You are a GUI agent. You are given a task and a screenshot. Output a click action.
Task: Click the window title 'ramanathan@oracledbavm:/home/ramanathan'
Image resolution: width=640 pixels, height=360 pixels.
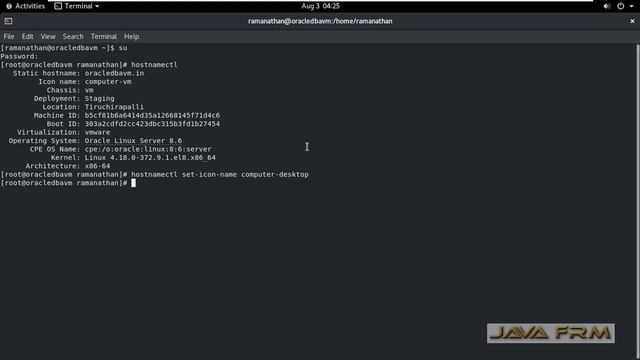point(320,21)
